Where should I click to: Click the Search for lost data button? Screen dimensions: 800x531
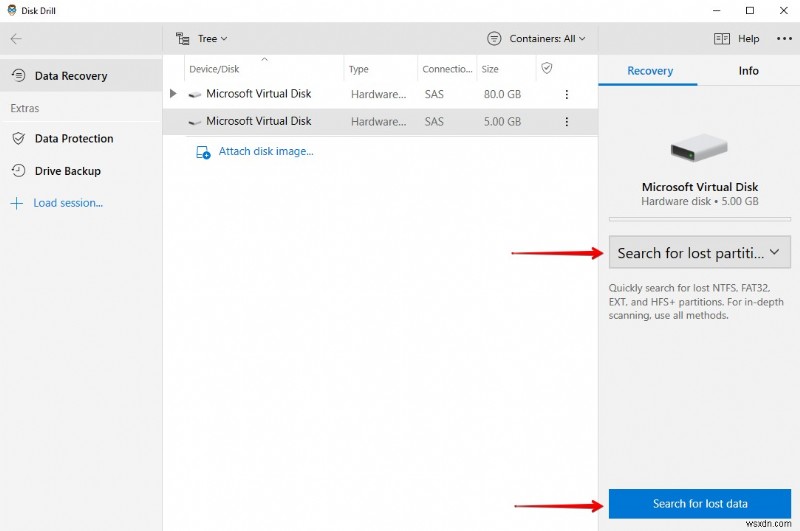click(x=699, y=504)
